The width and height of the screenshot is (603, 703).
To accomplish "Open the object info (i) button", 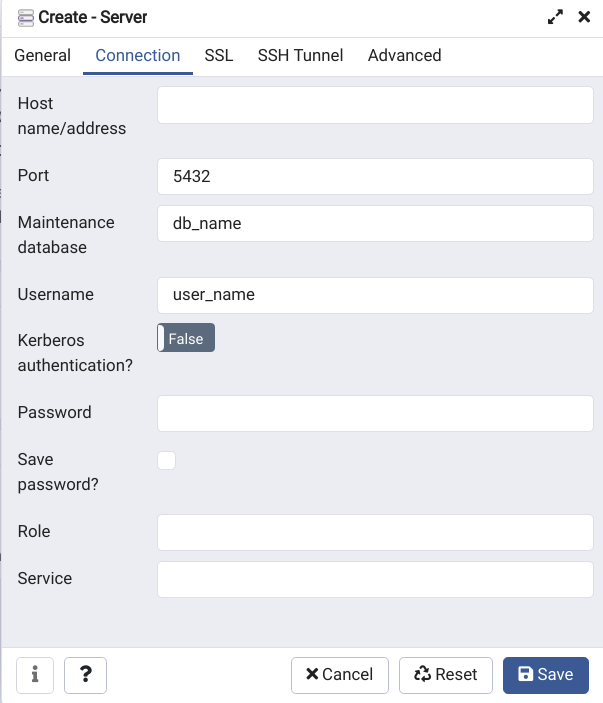I will click(35, 675).
